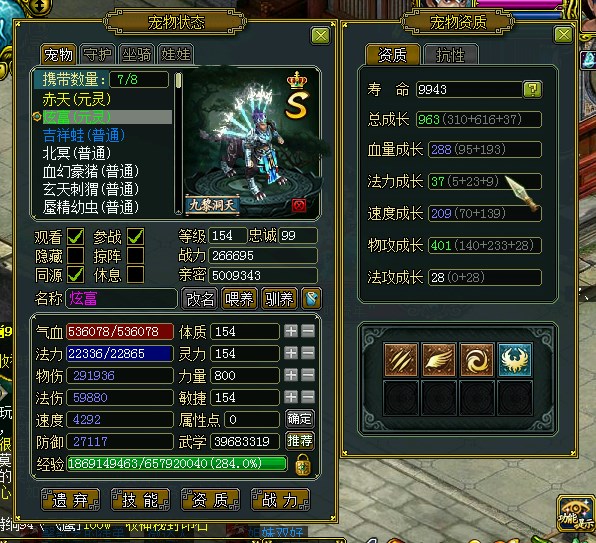Screen dimensions: 596x543
Task: Select the golden wing skill icon
Action: tap(439, 359)
